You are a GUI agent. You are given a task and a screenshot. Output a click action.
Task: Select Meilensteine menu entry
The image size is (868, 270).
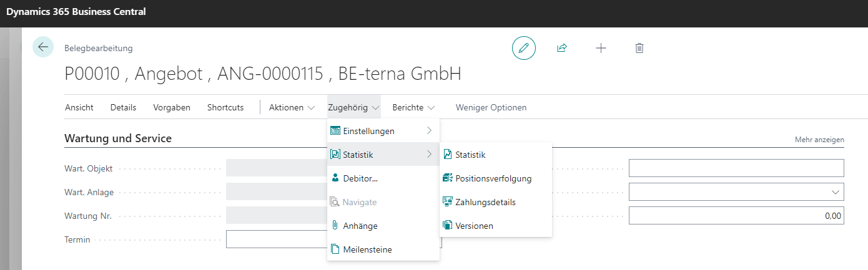click(367, 249)
